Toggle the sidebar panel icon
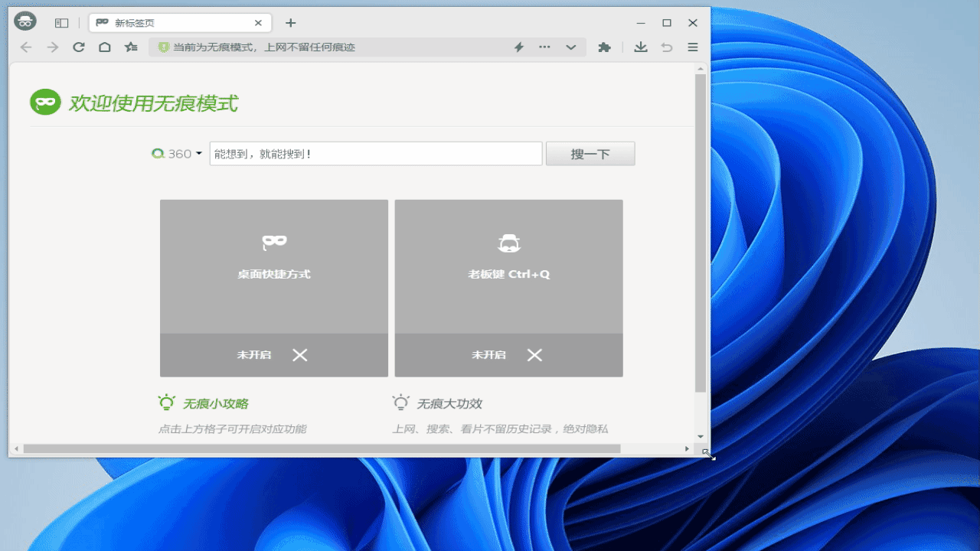 point(62,23)
